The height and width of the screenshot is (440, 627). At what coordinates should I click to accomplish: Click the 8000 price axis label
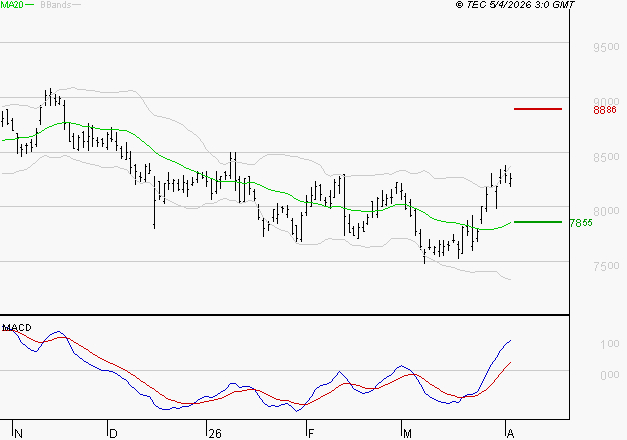point(606,211)
